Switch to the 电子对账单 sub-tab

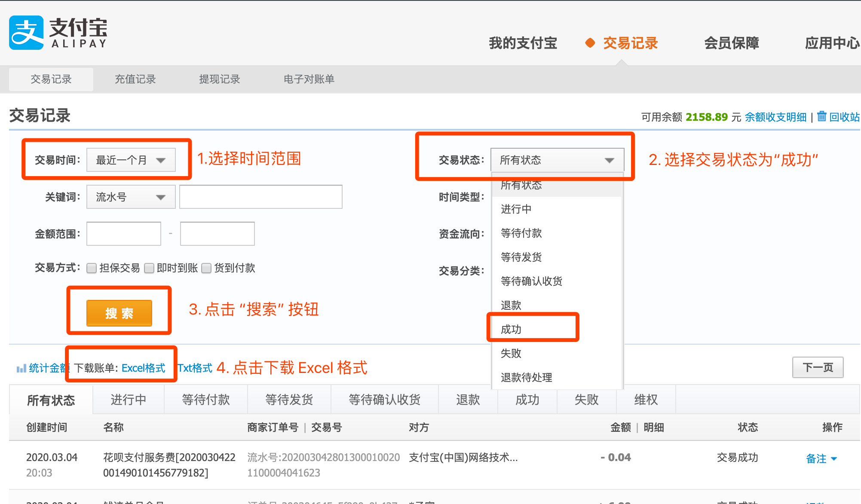[309, 79]
